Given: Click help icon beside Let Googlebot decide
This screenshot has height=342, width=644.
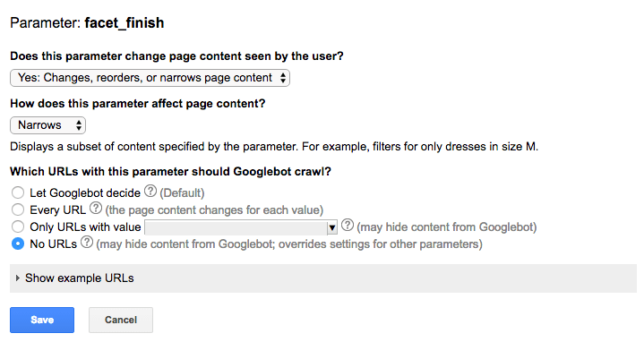Looking at the screenshot, I should click(x=150, y=191).
